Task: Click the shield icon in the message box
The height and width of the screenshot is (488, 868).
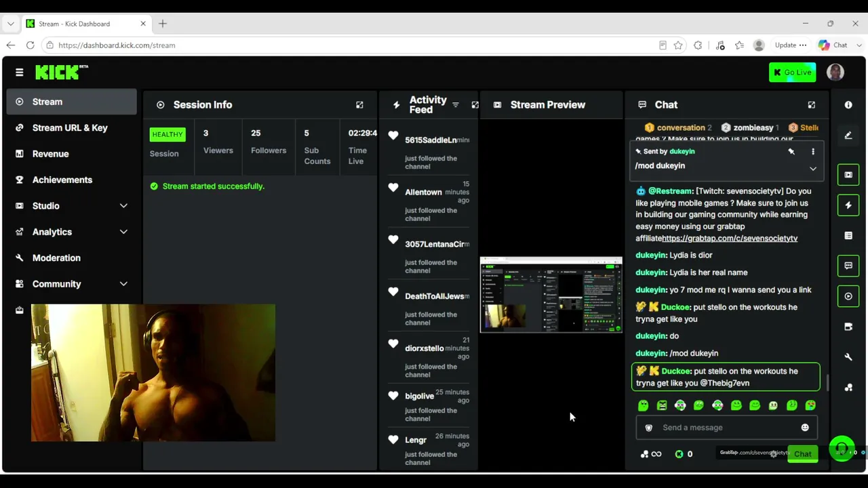Action: (648, 428)
